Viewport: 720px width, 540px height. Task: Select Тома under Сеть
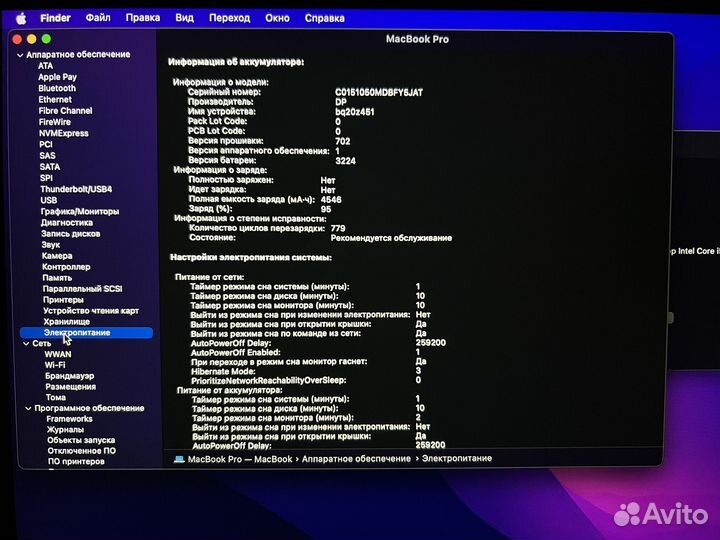(56, 398)
